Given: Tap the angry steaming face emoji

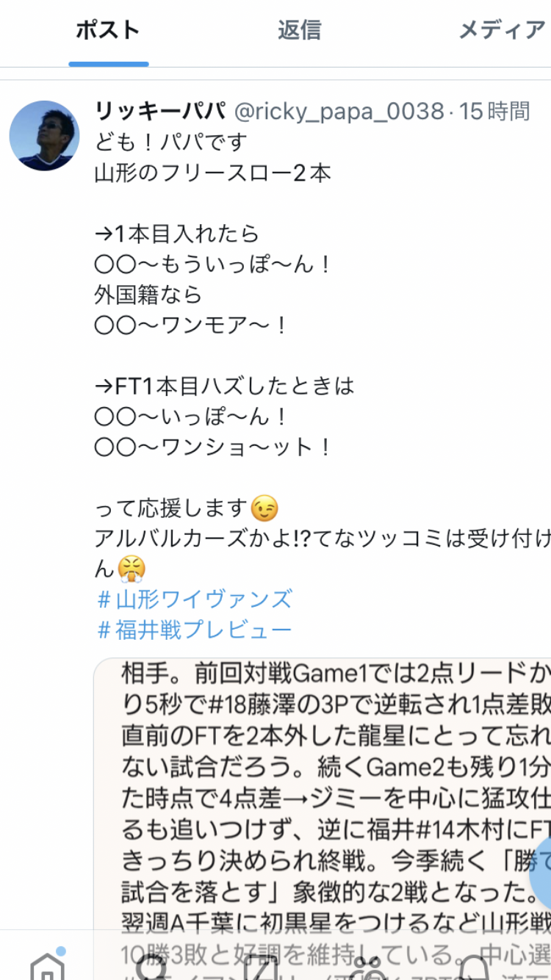Looking at the screenshot, I should point(132,569).
